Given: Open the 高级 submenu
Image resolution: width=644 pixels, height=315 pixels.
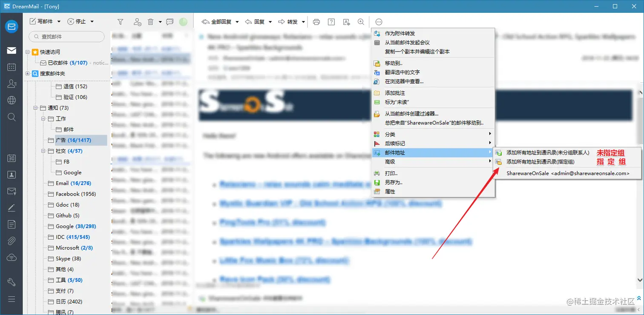Looking at the screenshot, I should click(x=433, y=162).
